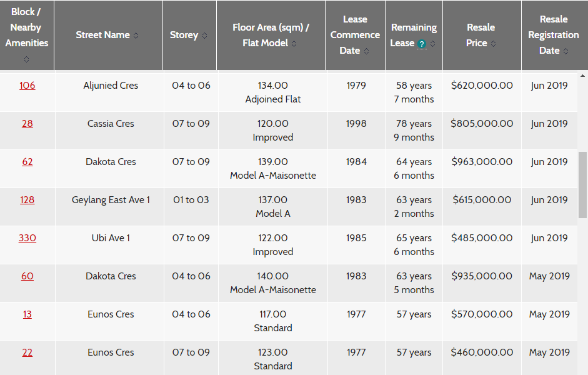Image resolution: width=588 pixels, height=375 pixels.
Task: Sort by Block / Nearby Amenities column
Action: coord(26,59)
